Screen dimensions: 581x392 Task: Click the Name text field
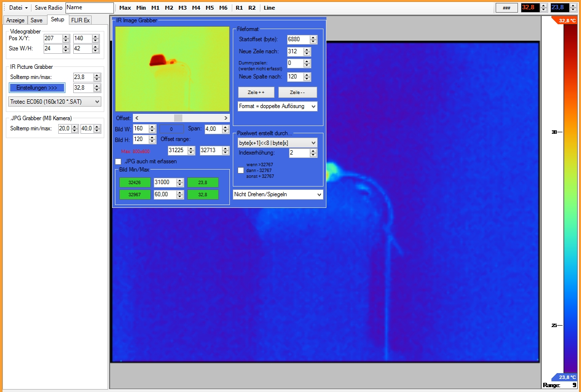89,8
